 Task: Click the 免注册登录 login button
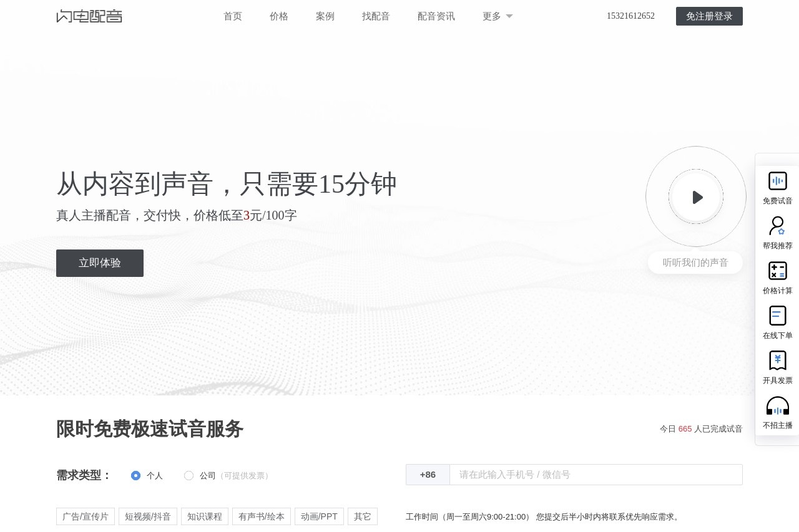[x=709, y=16]
